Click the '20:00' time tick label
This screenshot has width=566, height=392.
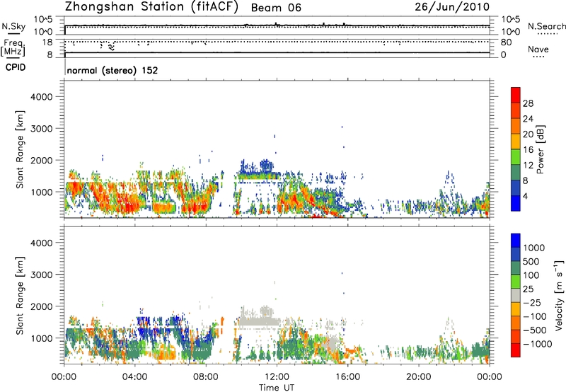pos(418,377)
